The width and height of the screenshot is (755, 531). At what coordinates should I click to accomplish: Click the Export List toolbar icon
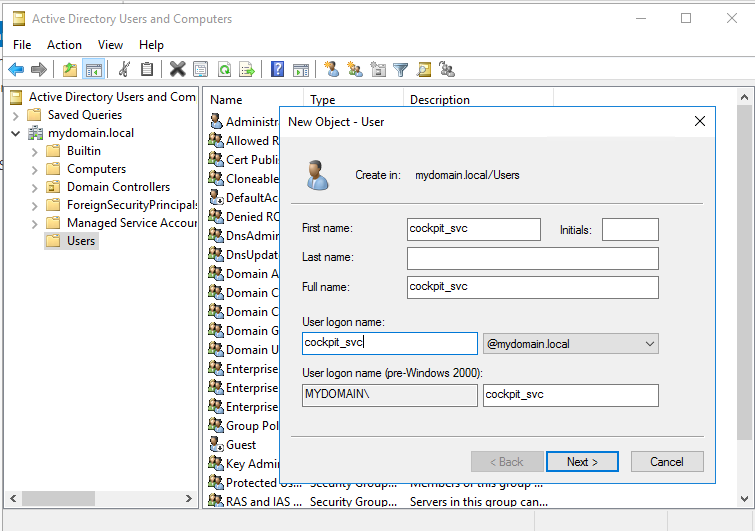247,69
